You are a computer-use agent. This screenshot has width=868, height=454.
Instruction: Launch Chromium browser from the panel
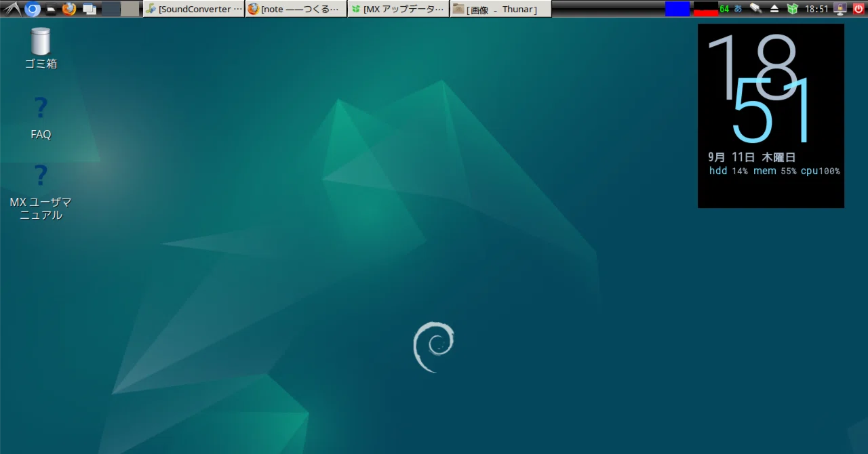click(33, 9)
